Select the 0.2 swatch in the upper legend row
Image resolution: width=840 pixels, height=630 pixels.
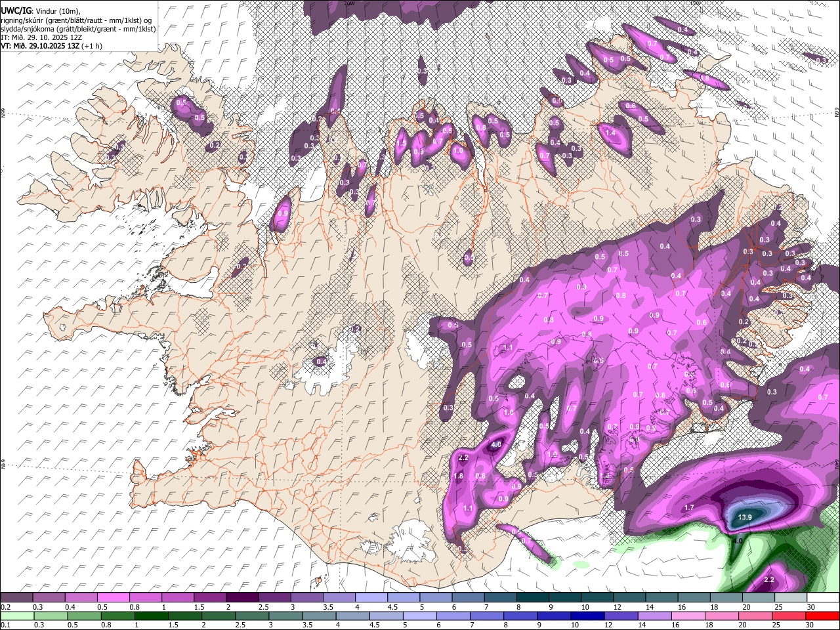pos(16,598)
